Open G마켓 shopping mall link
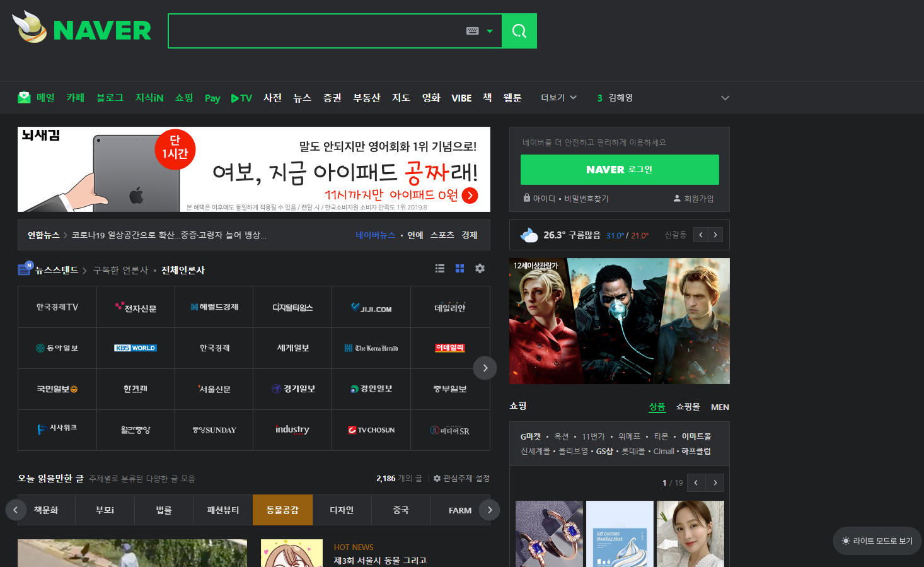This screenshot has width=924, height=567. pos(531,436)
